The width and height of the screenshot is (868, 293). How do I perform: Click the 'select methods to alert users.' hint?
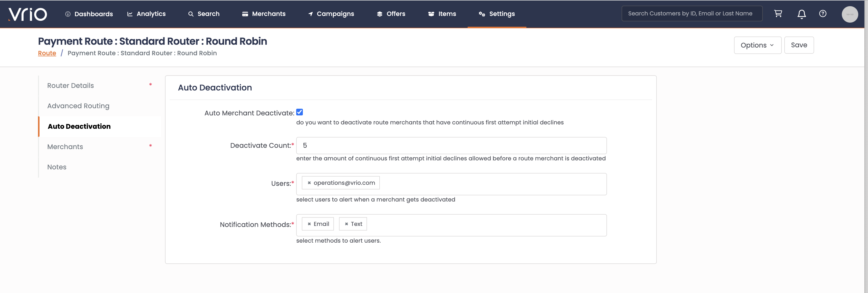pos(338,241)
